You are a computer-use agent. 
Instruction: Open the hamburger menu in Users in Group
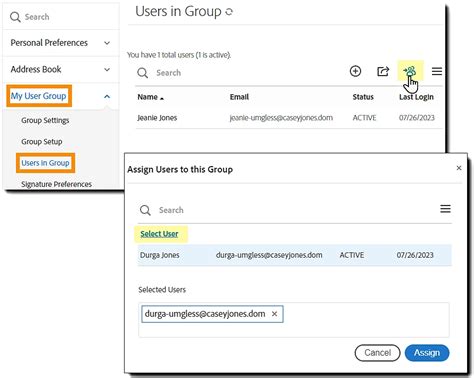(x=437, y=71)
